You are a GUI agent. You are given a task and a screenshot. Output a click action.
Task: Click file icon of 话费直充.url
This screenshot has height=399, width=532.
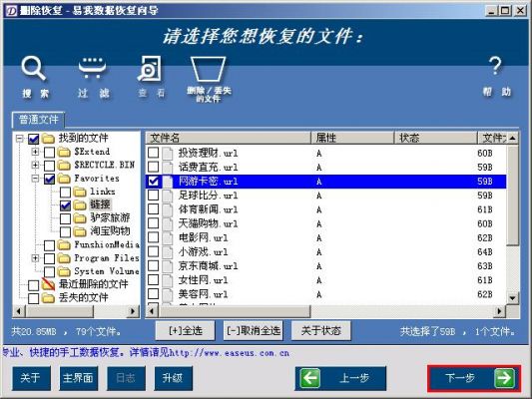[x=168, y=168]
